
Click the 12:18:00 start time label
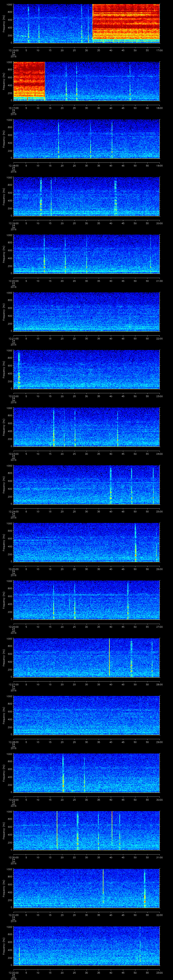coord(13,166)
